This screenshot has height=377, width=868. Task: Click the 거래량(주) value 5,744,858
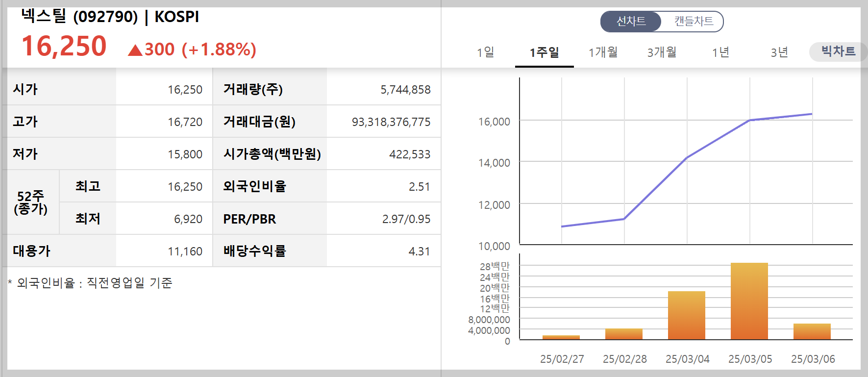[x=405, y=89]
